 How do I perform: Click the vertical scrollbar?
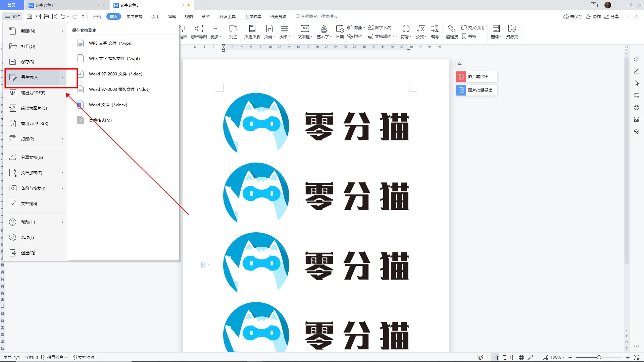(626, 161)
